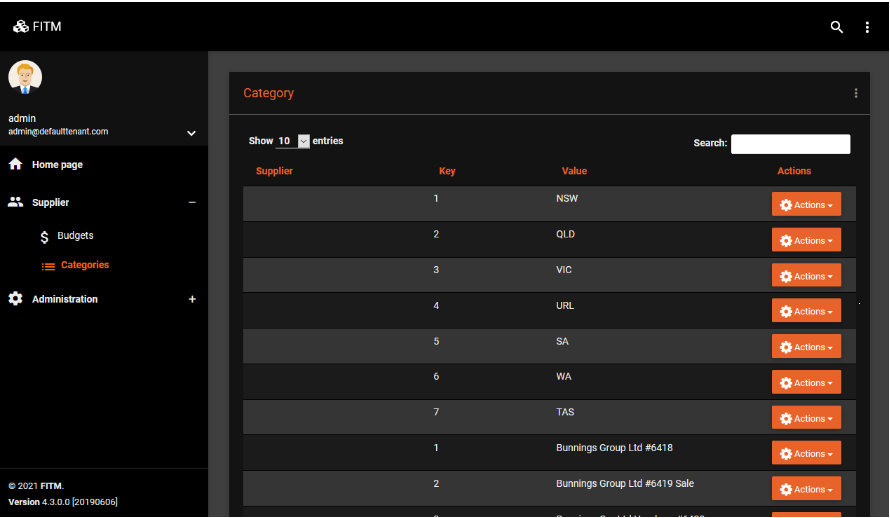Go to Home page
This screenshot has height=518, width=890.
point(57,165)
